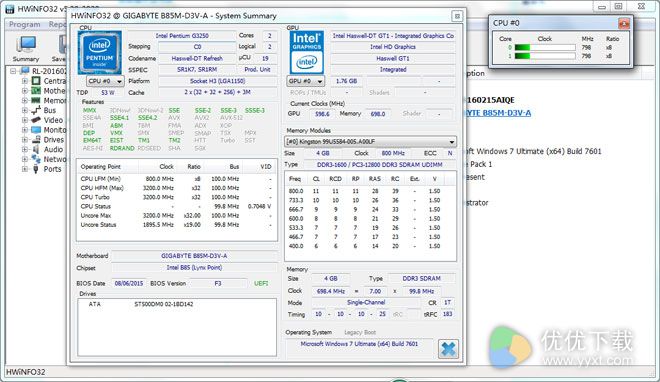Expand the Video Adapter tree node

click(25, 120)
